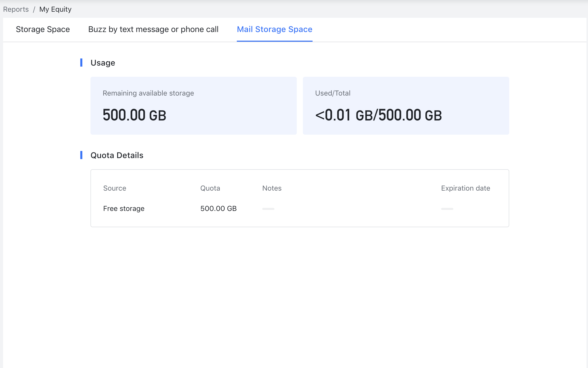Click the Usage section heading

[x=103, y=63]
